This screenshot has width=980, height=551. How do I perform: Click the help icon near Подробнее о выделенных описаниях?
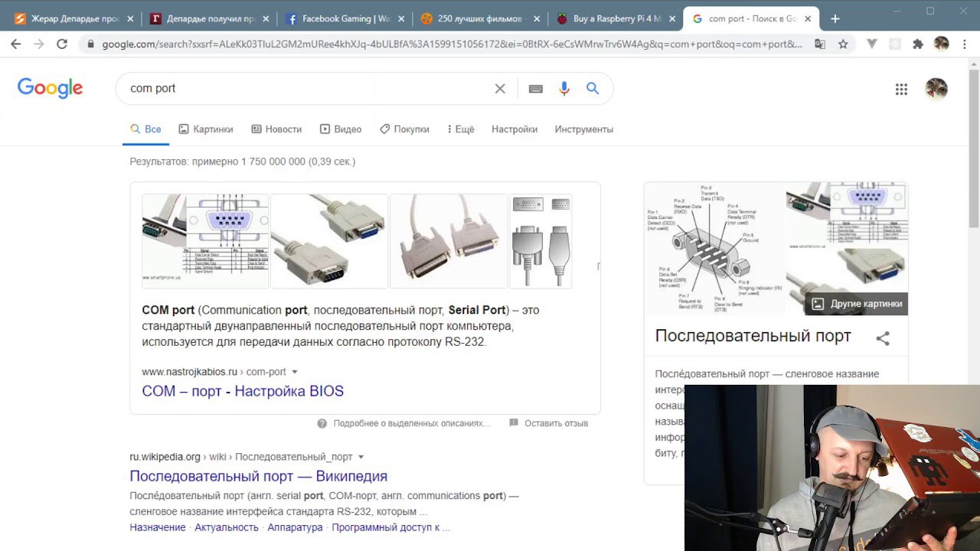tap(322, 423)
